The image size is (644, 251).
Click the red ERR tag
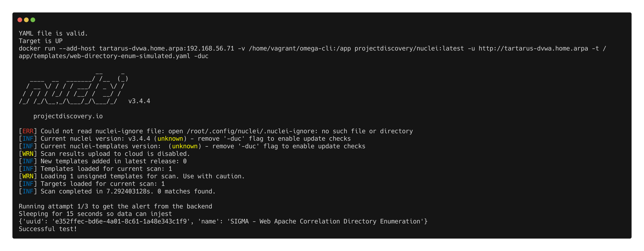(x=28, y=131)
